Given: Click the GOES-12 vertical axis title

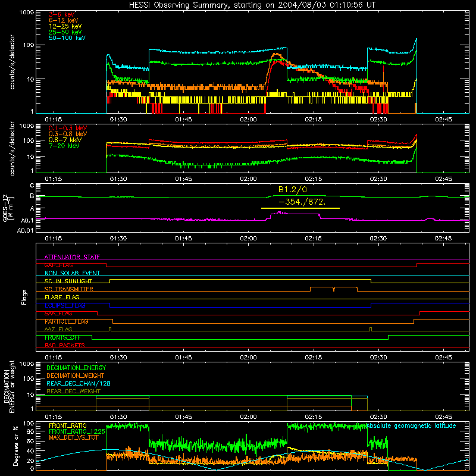Looking at the screenshot, I should [8, 208].
